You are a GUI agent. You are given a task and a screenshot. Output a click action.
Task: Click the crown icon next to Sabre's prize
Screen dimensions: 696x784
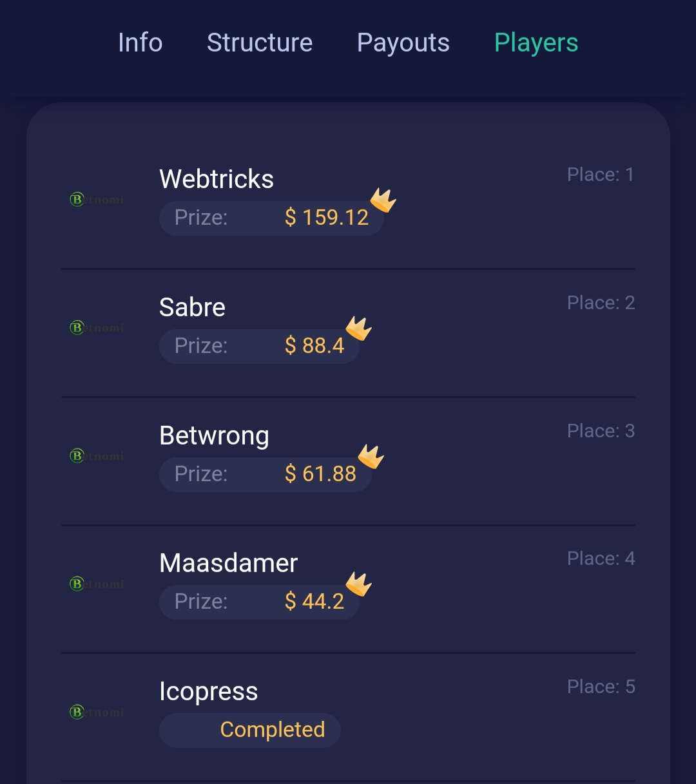[359, 328]
